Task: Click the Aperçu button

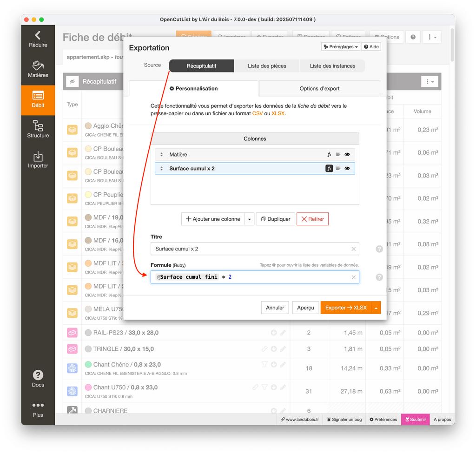Action: tap(305, 308)
